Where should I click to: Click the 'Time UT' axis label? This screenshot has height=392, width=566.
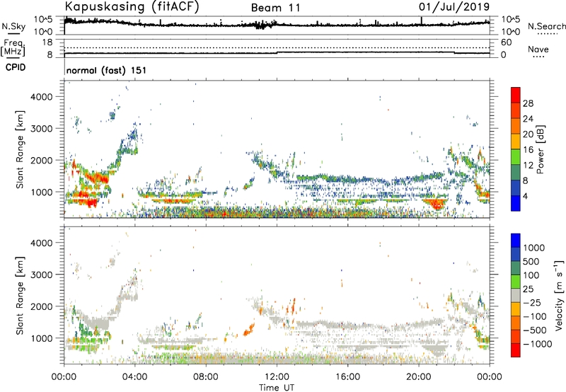click(x=277, y=388)
